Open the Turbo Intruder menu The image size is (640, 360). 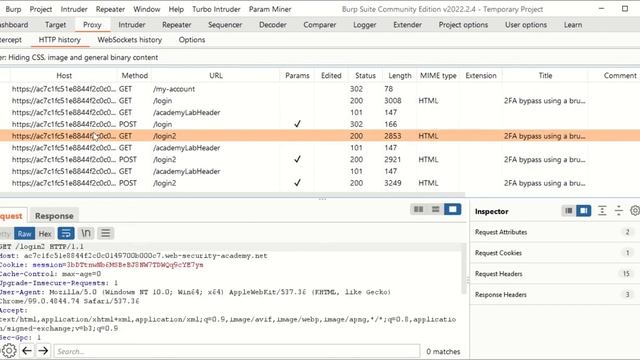(216, 9)
